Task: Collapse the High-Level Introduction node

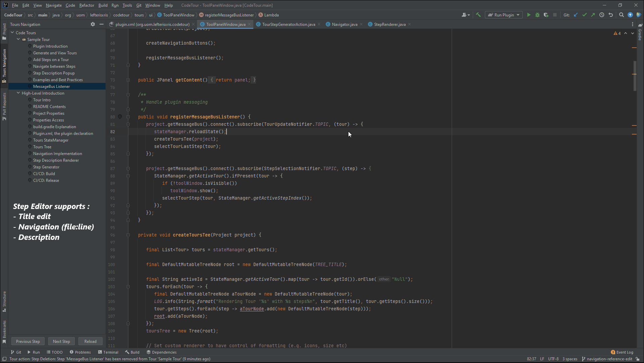Action: point(18,93)
